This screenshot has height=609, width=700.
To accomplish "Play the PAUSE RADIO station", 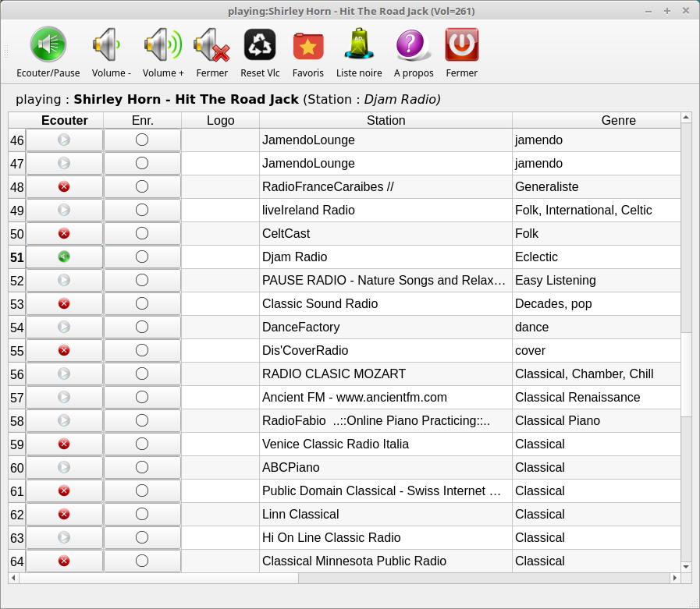I will click(64, 280).
